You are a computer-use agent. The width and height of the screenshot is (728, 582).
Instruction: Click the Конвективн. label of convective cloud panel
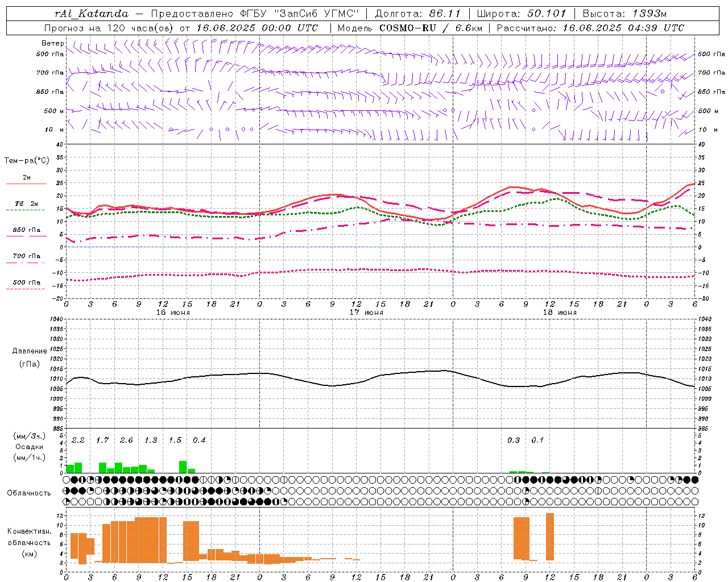(29, 531)
